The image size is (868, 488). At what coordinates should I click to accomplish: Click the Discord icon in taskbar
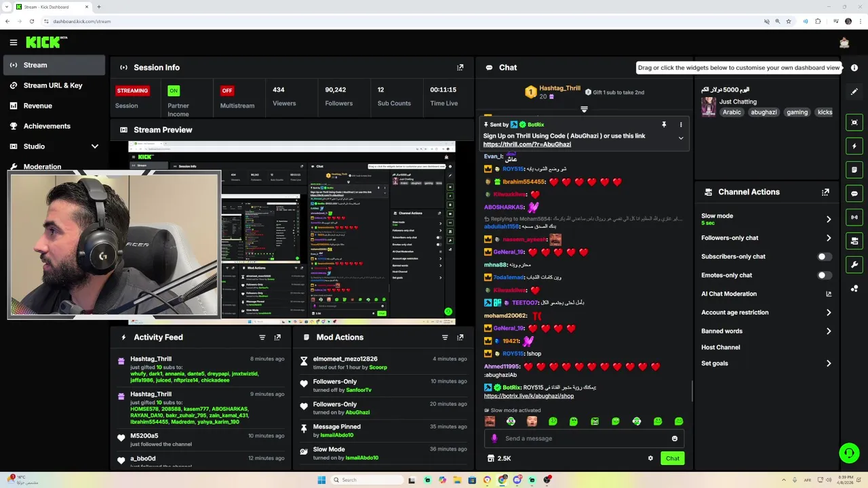coord(517,480)
